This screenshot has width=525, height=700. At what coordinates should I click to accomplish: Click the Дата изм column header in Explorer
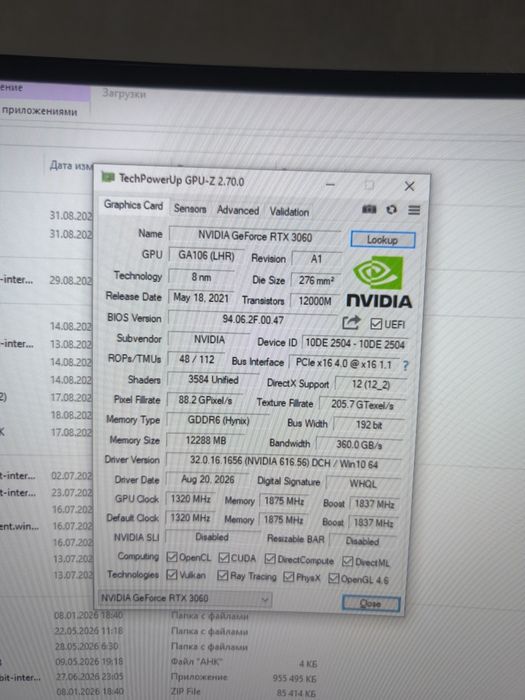(71, 166)
